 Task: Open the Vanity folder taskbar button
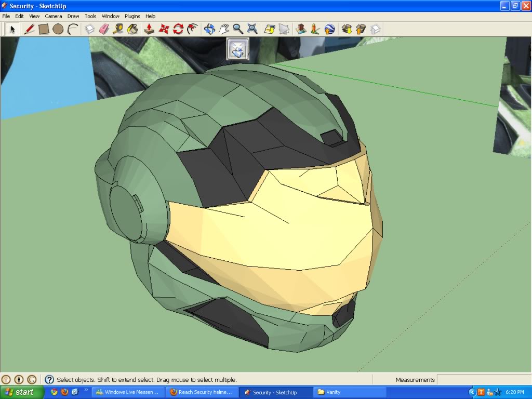click(350, 392)
